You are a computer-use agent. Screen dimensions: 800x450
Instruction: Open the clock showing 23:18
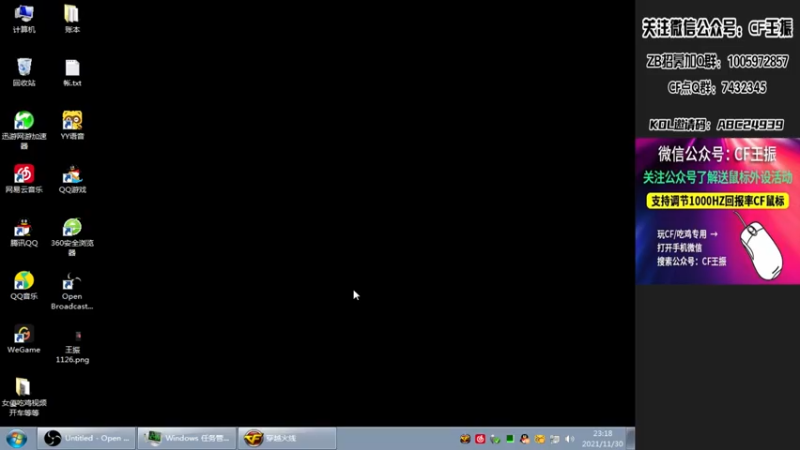point(603,439)
